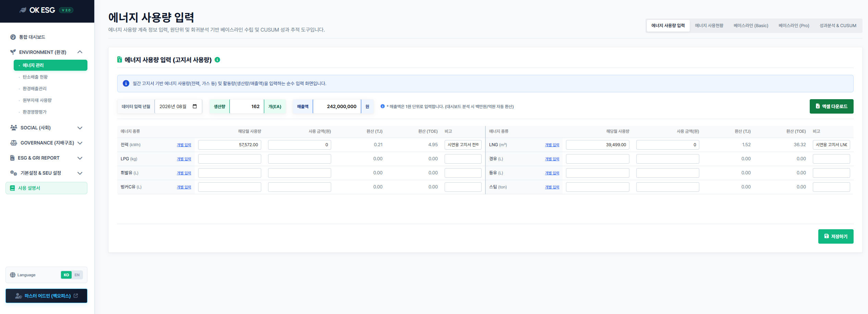Click the document icon beside ESG & GRI REPORT

[12, 158]
